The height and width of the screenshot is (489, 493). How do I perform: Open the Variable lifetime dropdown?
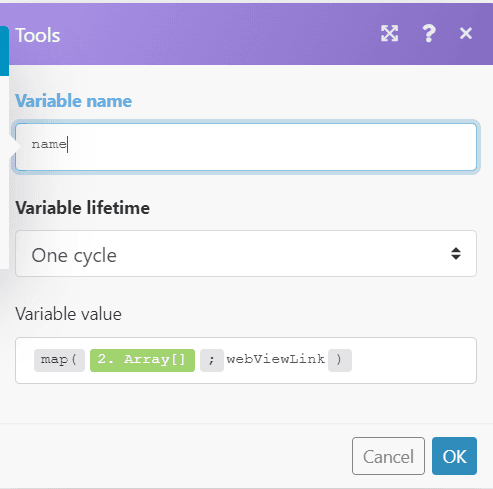tap(246, 253)
